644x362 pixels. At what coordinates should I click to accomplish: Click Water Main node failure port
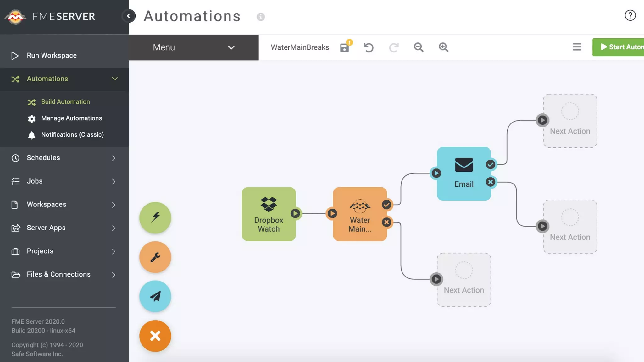pyautogui.click(x=386, y=222)
